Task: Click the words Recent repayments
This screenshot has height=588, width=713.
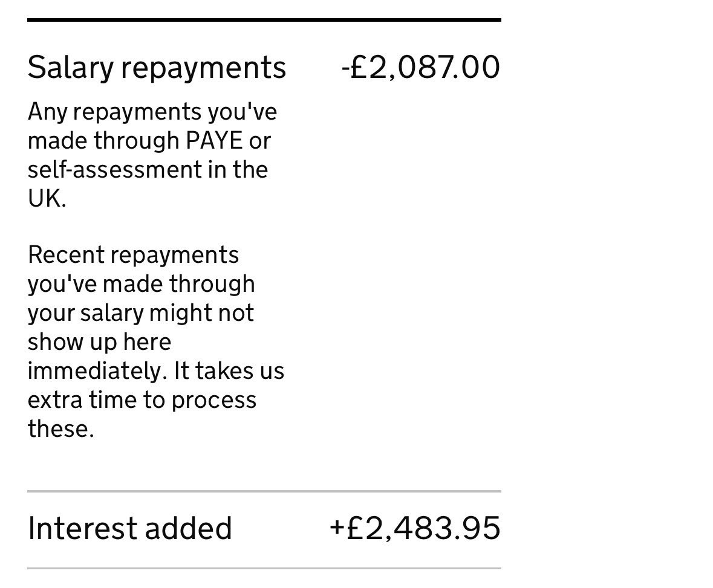Action: (x=133, y=255)
